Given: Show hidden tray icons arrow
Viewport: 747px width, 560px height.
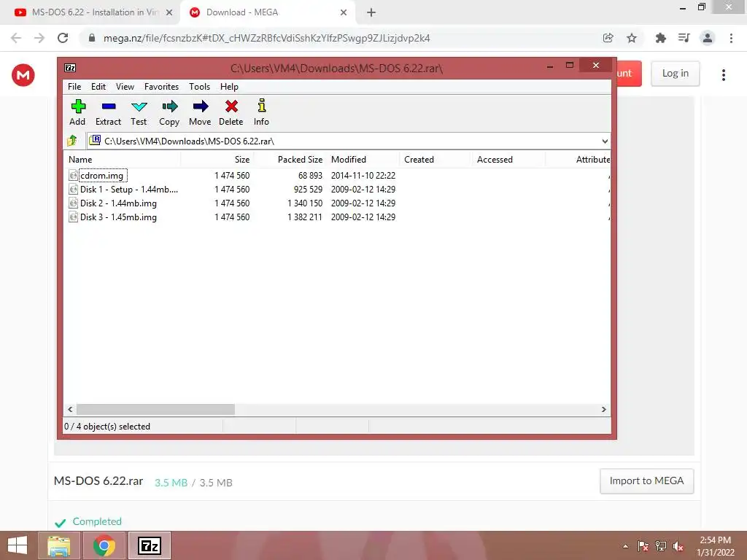Looking at the screenshot, I should (x=625, y=546).
